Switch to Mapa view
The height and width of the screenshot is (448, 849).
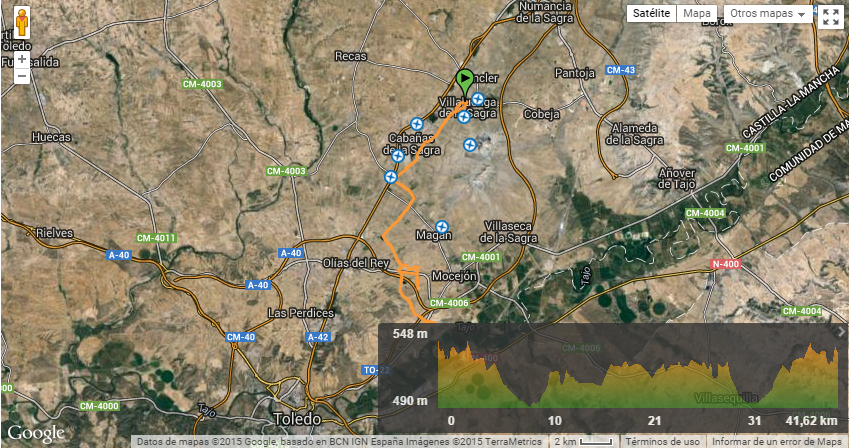(x=697, y=14)
